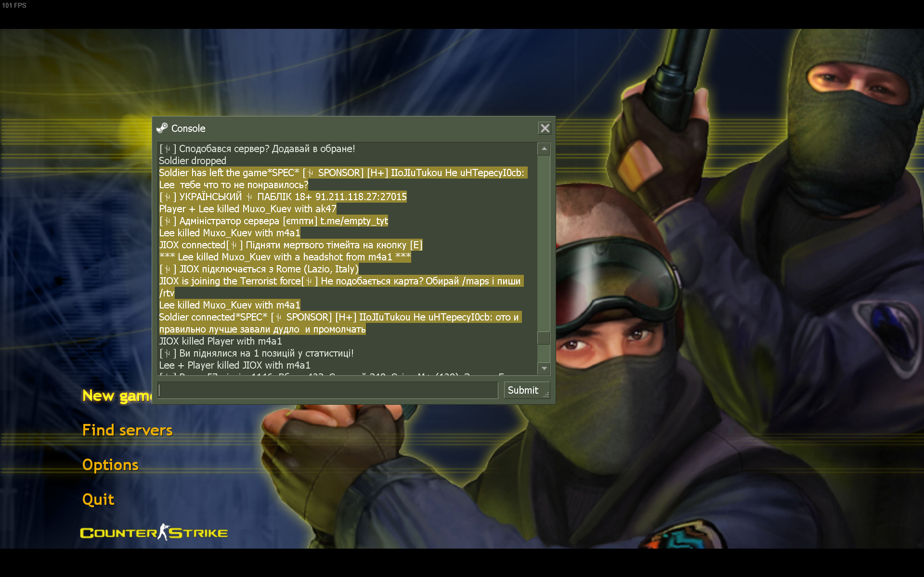The image size is (924, 577).
Task: Open Find servers menu item
Action: (x=128, y=430)
